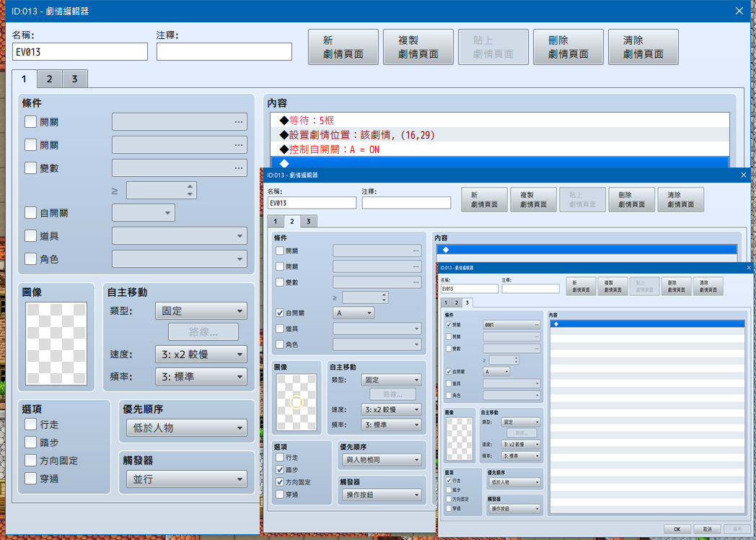
Task: Click the 圖像 preview in the middle-sized window
Action: click(296, 402)
